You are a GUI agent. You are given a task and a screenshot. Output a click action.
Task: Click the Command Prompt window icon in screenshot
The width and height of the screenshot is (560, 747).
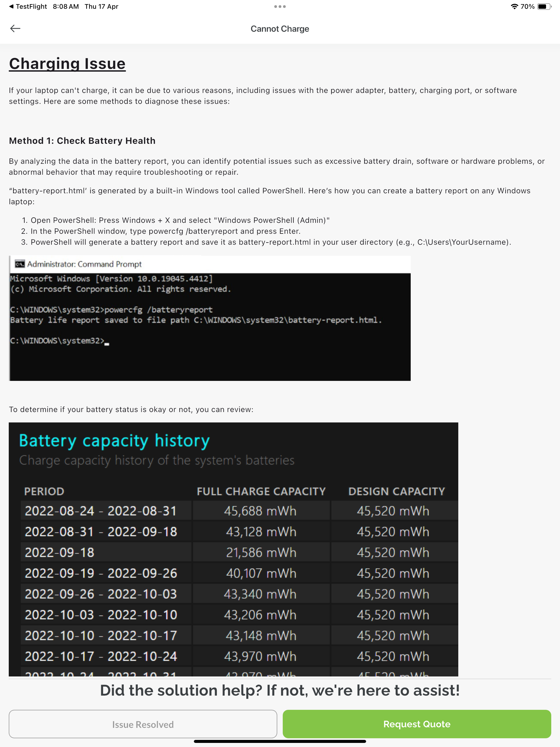tap(20, 264)
